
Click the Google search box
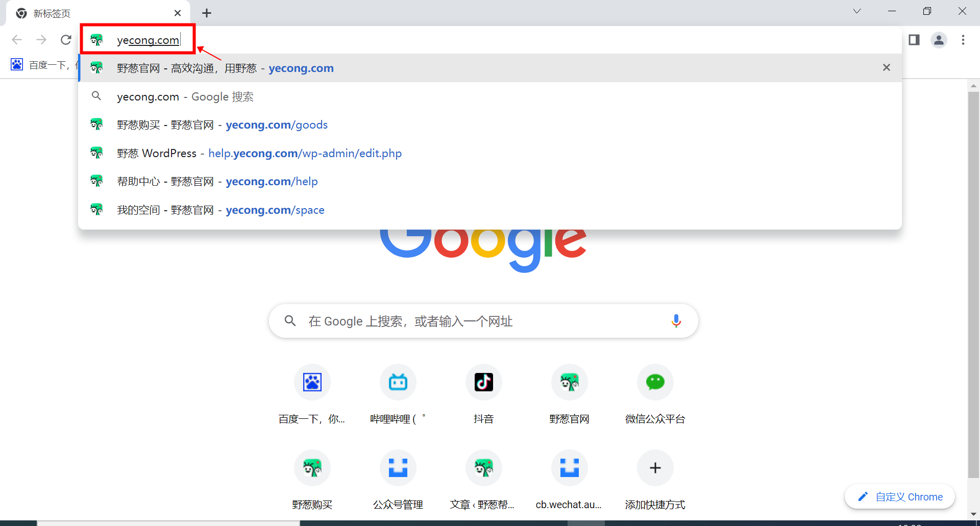click(x=483, y=321)
